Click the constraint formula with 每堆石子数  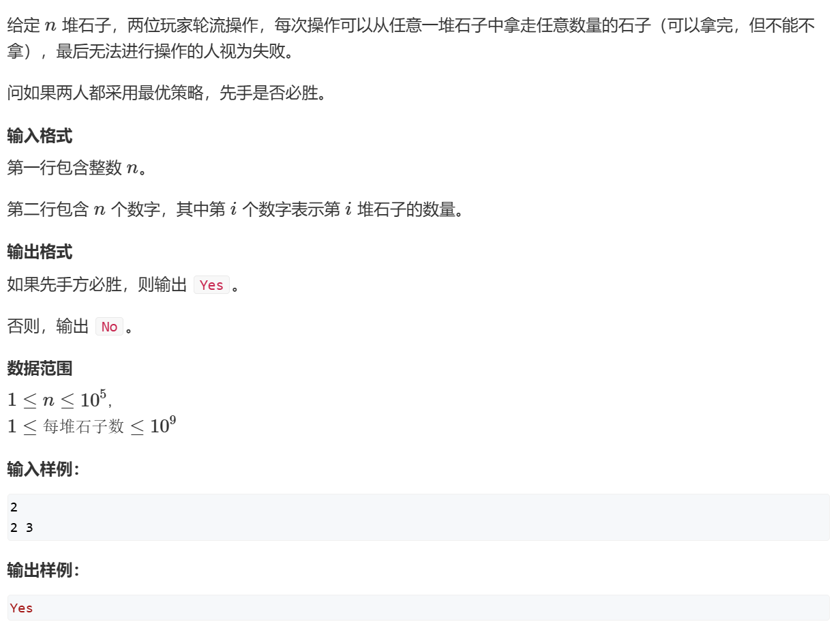(x=91, y=426)
